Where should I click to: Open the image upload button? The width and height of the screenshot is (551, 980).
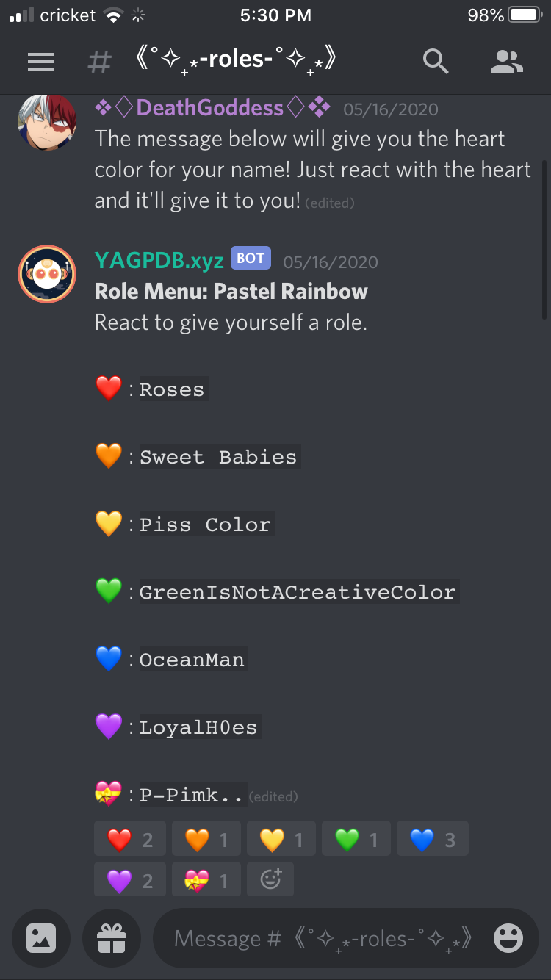click(x=41, y=938)
